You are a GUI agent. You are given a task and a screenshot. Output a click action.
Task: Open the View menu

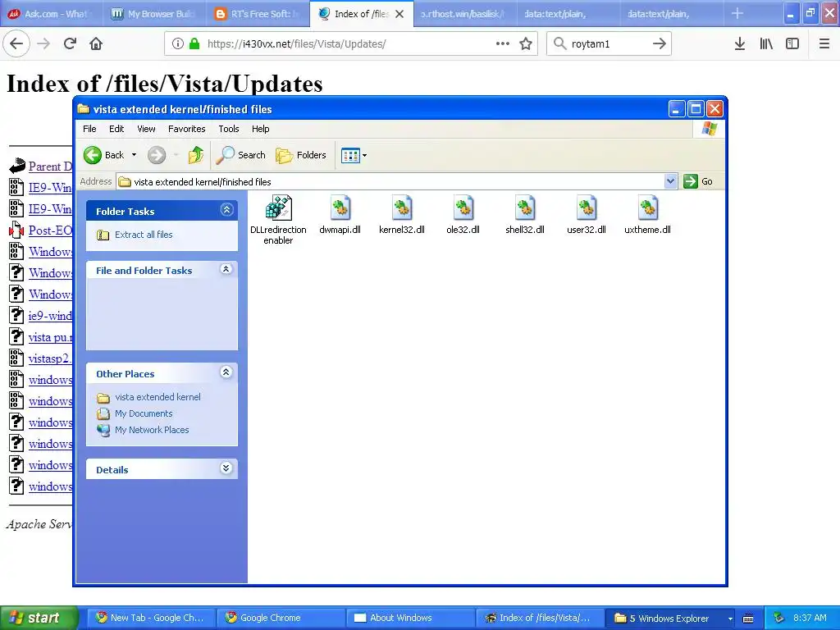(x=146, y=129)
